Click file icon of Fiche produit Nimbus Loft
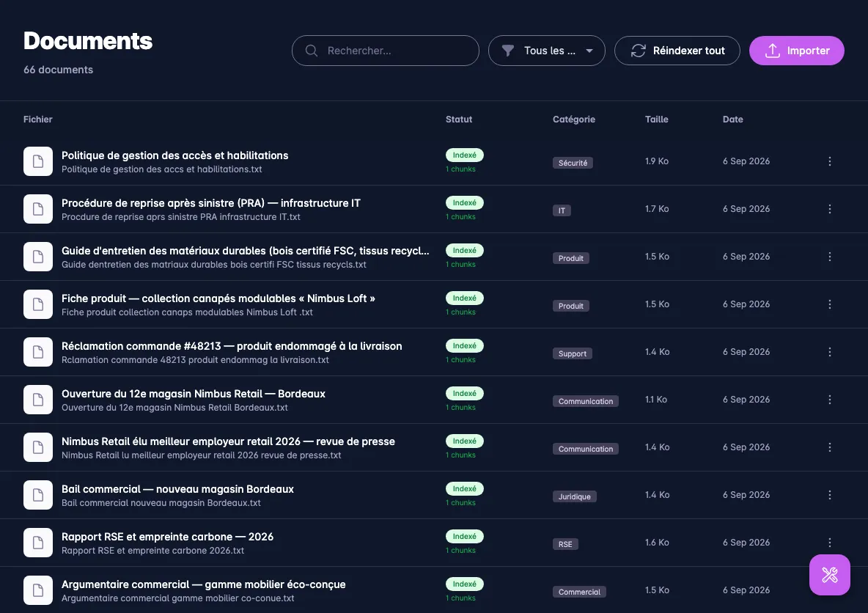This screenshot has width=868, height=613. (x=38, y=304)
